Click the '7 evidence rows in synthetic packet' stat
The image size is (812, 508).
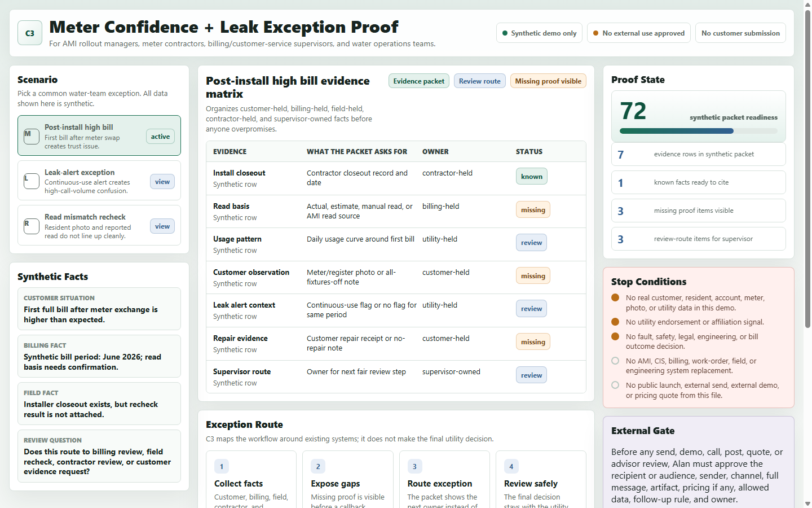point(699,154)
